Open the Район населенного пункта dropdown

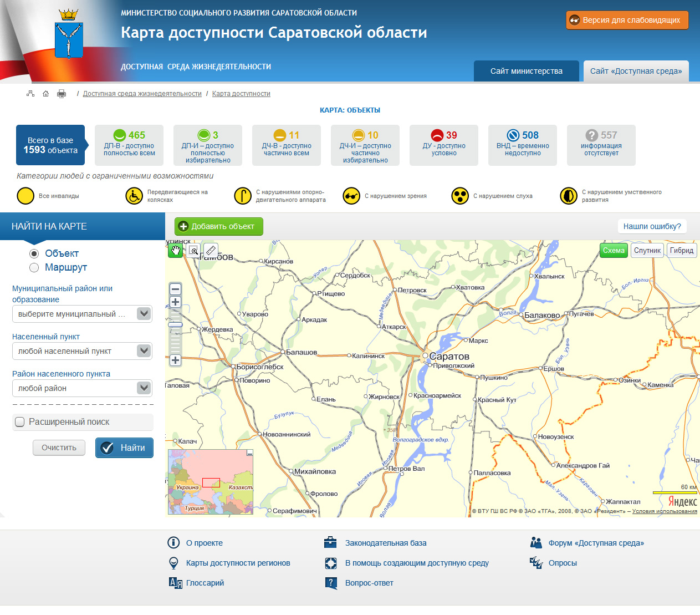(144, 388)
